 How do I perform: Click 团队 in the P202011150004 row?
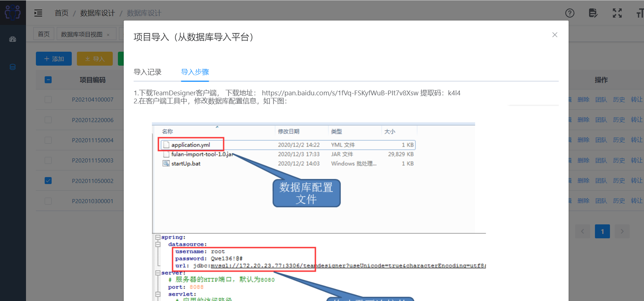pos(601,140)
